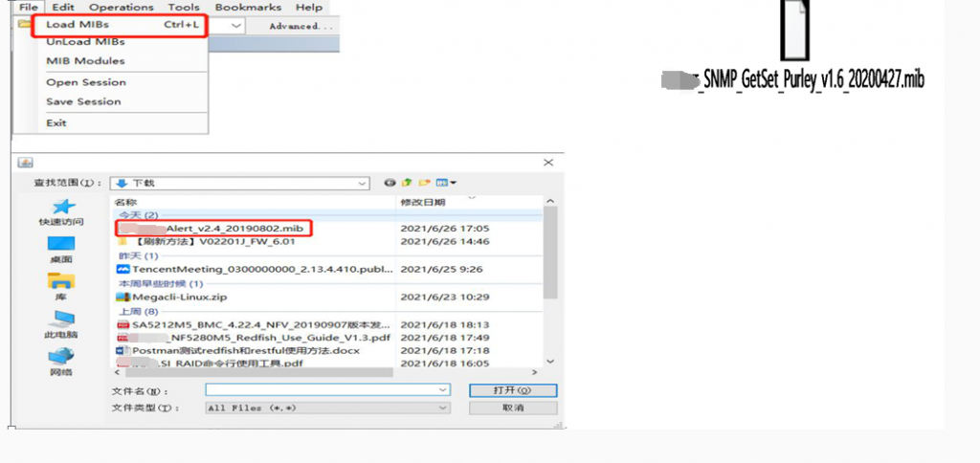Open the Network location icon

point(61,357)
